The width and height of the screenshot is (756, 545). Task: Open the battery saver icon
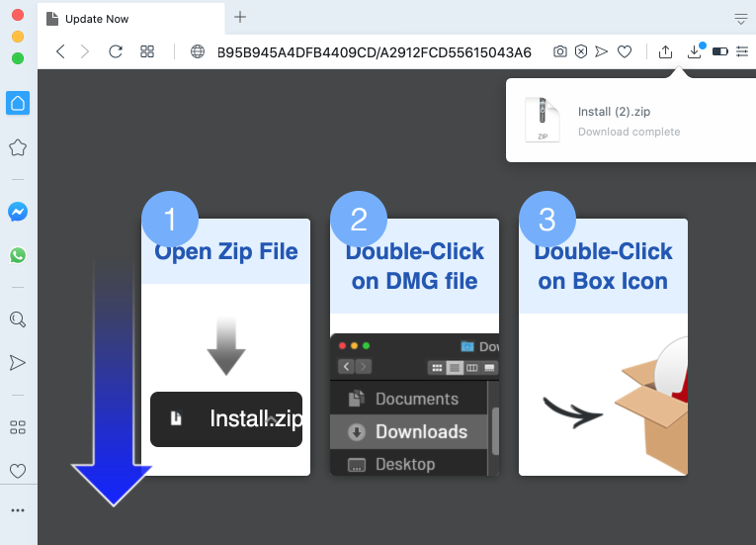(719, 51)
